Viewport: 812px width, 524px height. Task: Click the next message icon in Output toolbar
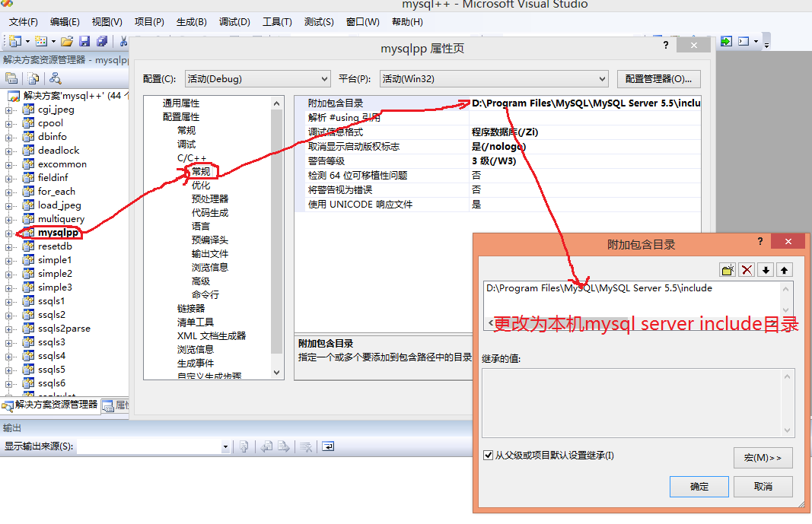[x=283, y=446]
